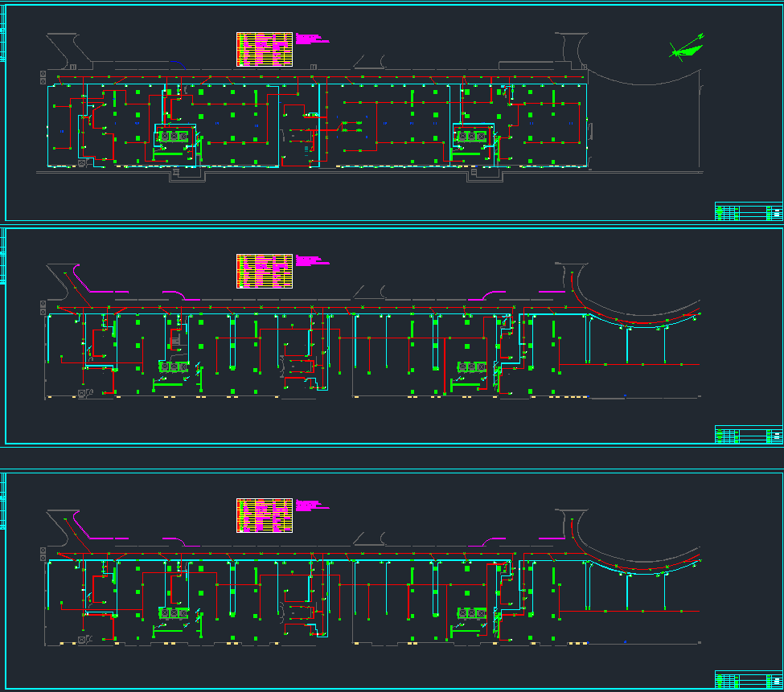Click the title block of top sheet
784x692 pixels.
[749, 211]
